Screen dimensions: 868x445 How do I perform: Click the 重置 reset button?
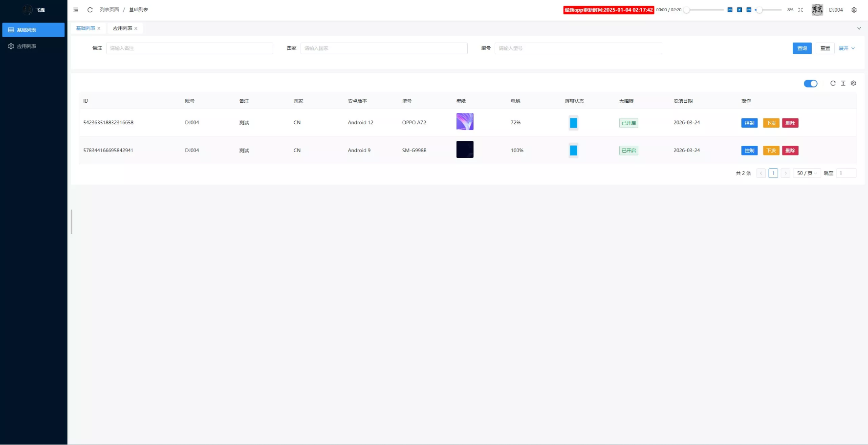pyautogui.click(x=825, y=48)
